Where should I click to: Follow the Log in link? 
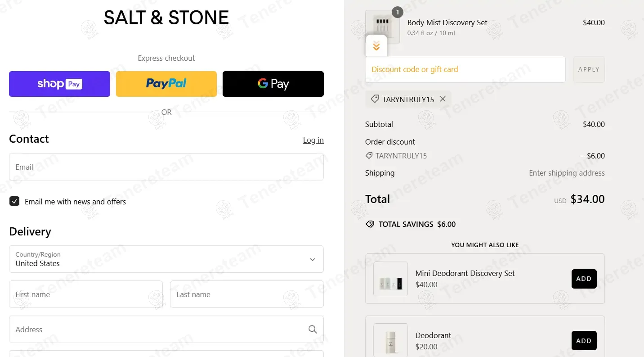coord(313,140)
